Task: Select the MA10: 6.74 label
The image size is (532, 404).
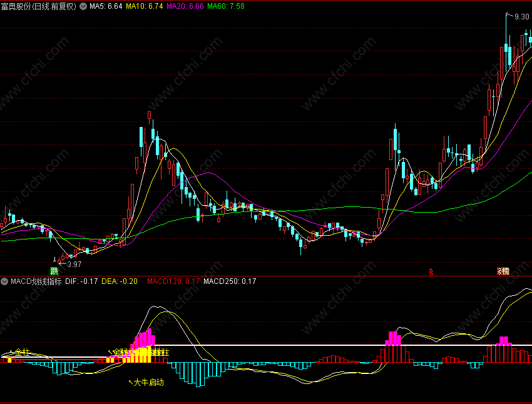Action: pyautogui.click(x=144, y=6)
